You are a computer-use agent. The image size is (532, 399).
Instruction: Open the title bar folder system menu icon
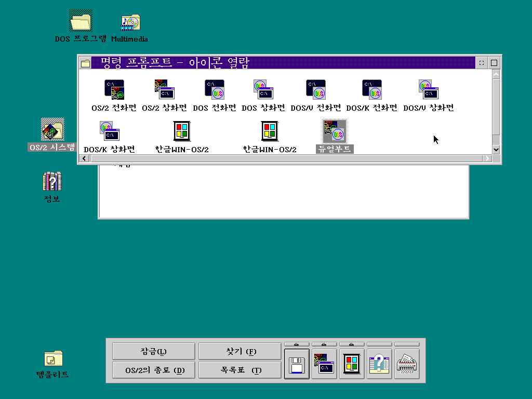click(86, 63)
